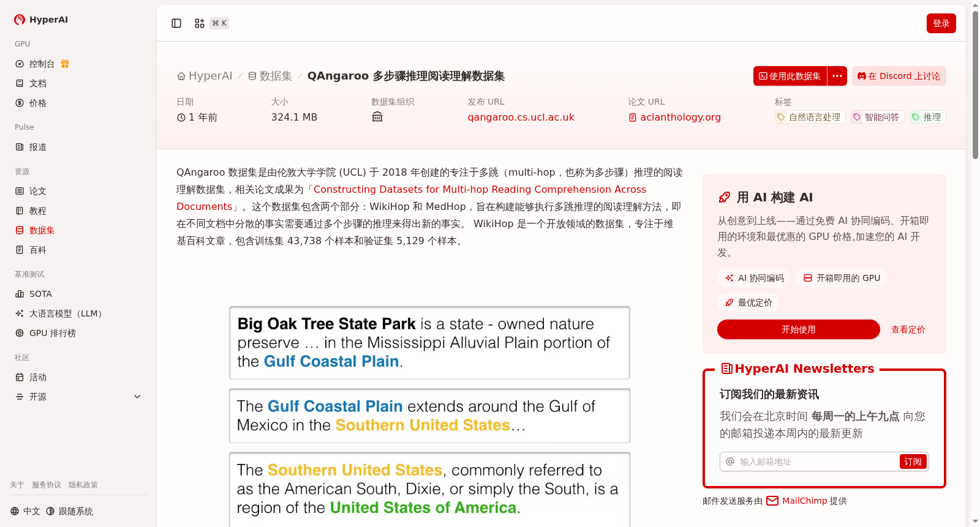This screenshot has width=980, height=527.
Task: Open aclanthology.org paper URL
Action: point(674,117)
